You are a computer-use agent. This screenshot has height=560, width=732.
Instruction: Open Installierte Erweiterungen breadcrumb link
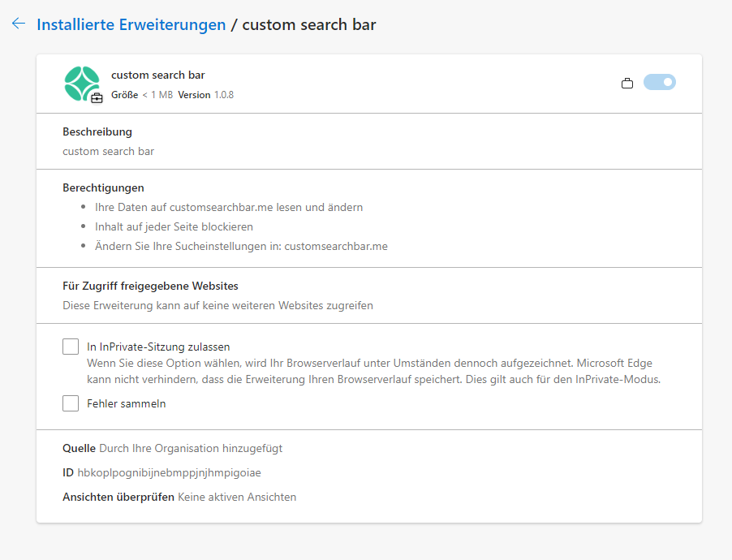tap(131, 24)
